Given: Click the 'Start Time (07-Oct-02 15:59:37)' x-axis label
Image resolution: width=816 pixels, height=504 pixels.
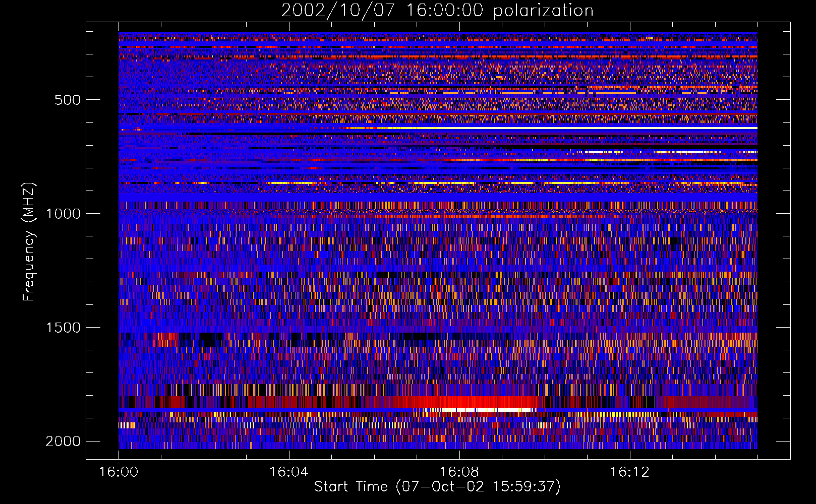Looking at the screenshot, I should 437,486.
